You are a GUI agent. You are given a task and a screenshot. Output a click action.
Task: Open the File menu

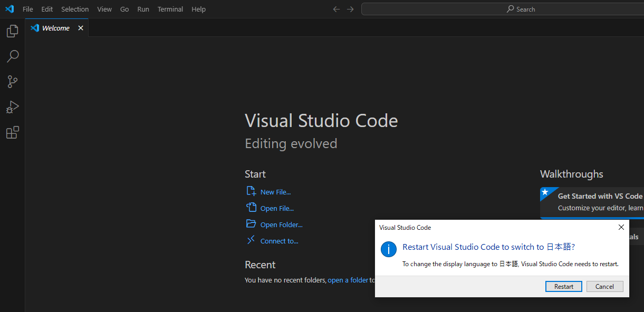27,9
